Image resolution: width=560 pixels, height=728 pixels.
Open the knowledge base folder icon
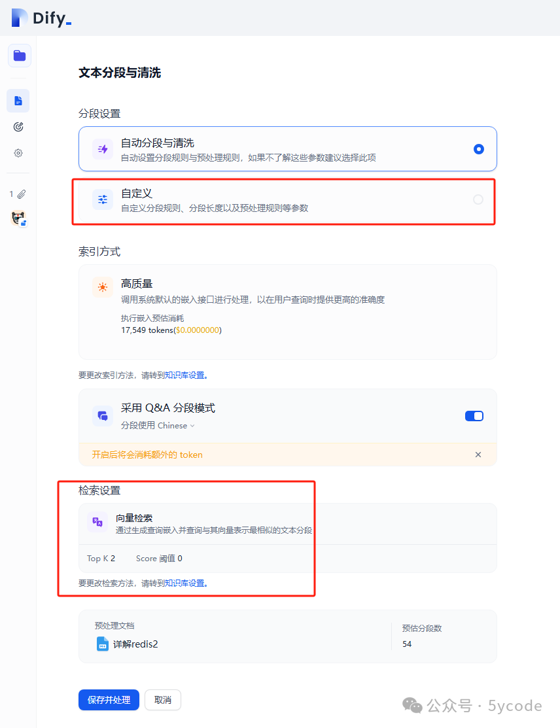tap(20, 56)
